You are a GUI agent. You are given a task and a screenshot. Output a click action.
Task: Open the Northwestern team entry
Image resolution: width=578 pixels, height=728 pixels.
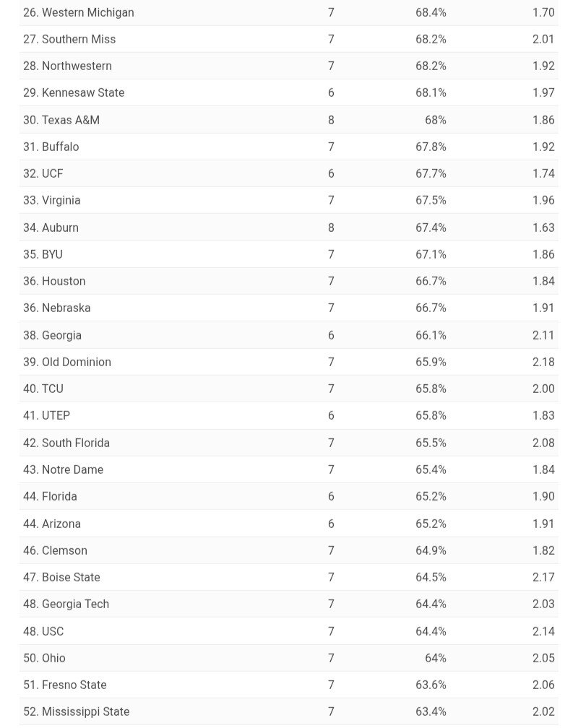pyautogui.click(x=77, y=66)
